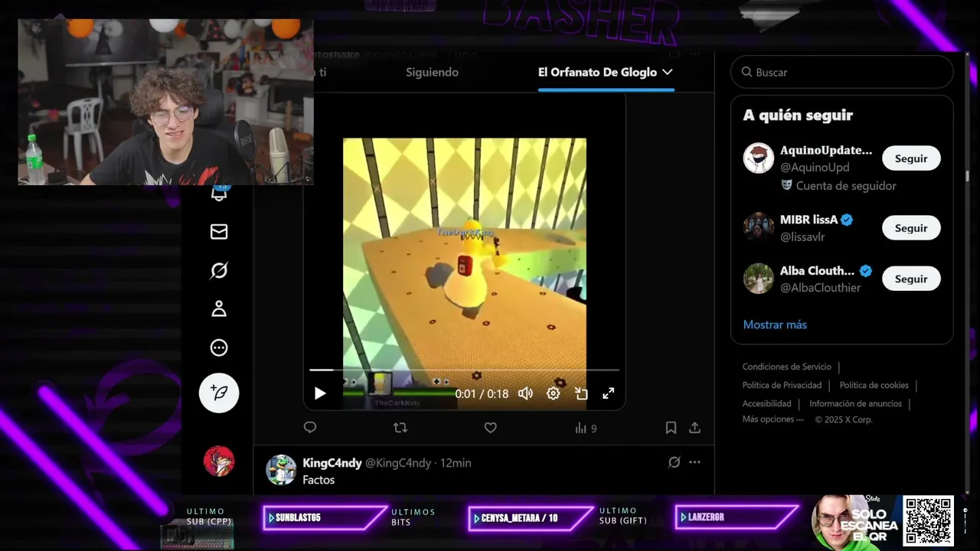The image size is (980, 551).
Task: Open the notifications bell icon in sidebar
Action: [x=219, y=193]
